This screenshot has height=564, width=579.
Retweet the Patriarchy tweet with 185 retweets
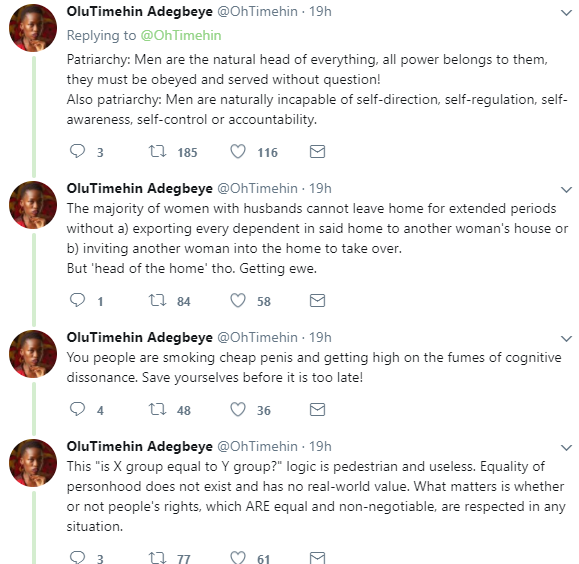coord(157,151)
